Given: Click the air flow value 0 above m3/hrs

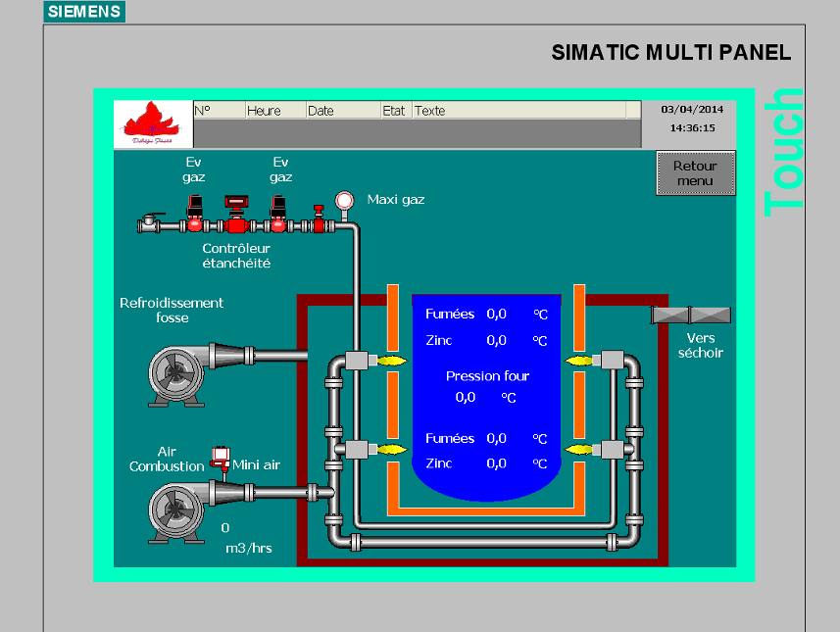Looking at the screenshot, I should [225, 528].
